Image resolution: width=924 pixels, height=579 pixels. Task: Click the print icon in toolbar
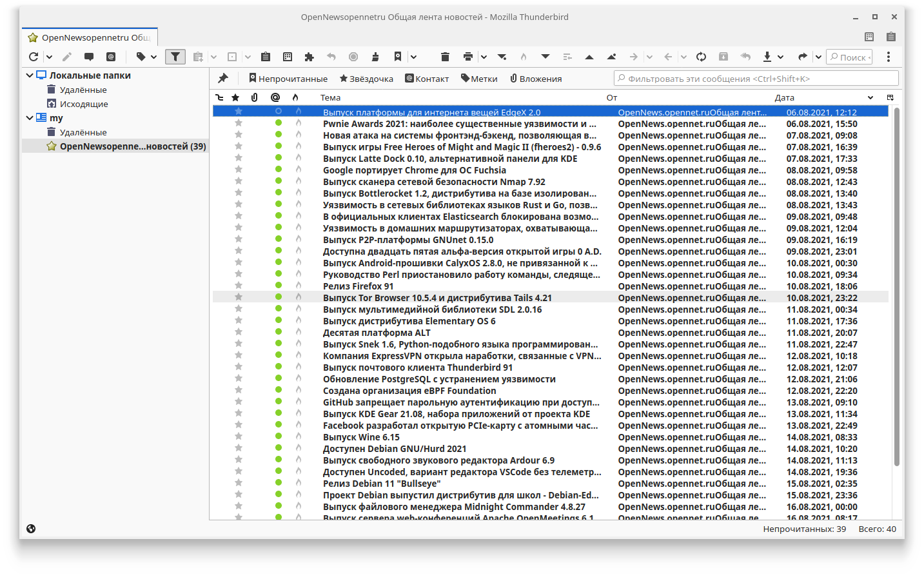(x=468, y=57)
